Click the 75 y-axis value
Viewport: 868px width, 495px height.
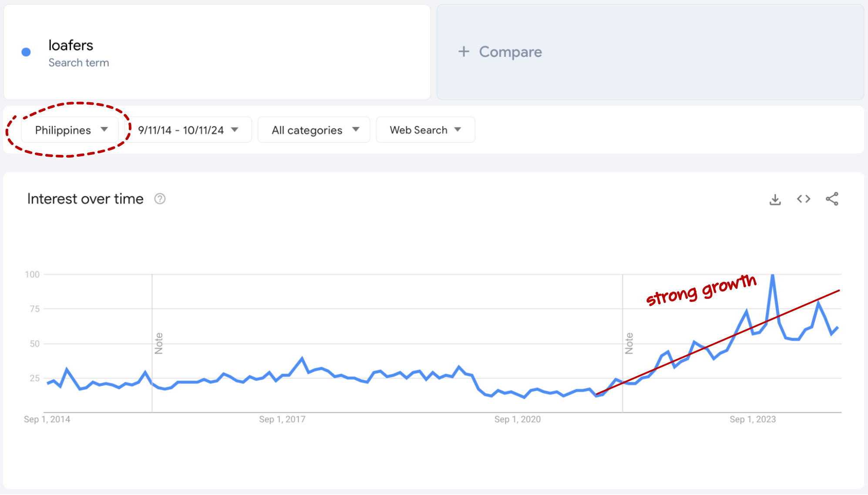click(x=35, y=309)
